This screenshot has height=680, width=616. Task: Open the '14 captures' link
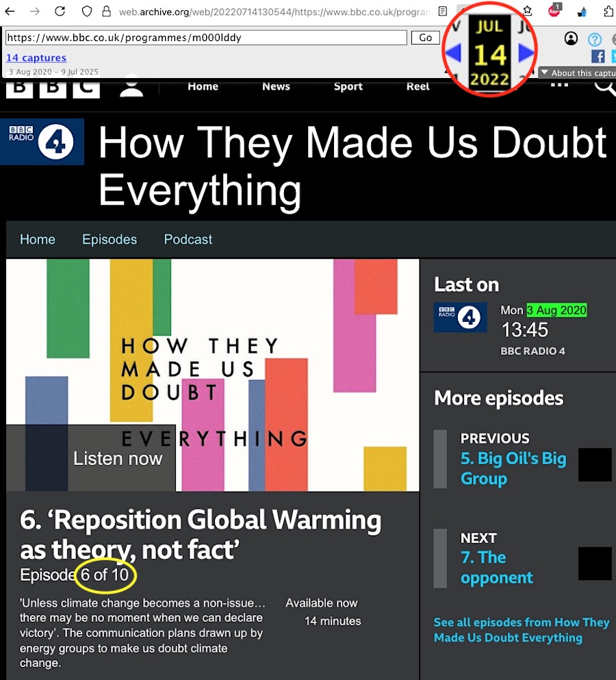[36, 58]
